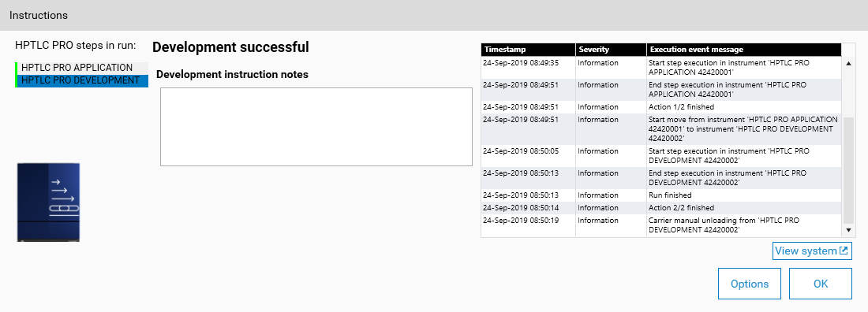Screen dimensions: 868x312
Task: Click the OK button
Action: 821,284
